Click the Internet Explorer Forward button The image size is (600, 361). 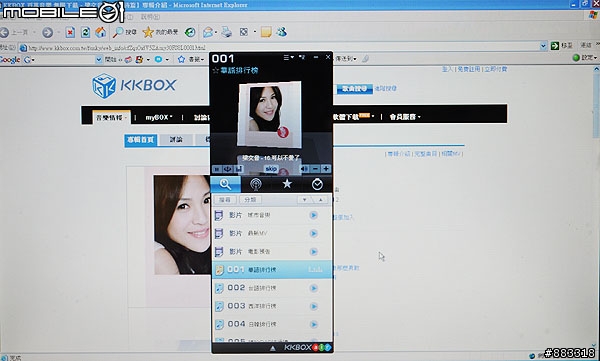(x=47, y=33)
